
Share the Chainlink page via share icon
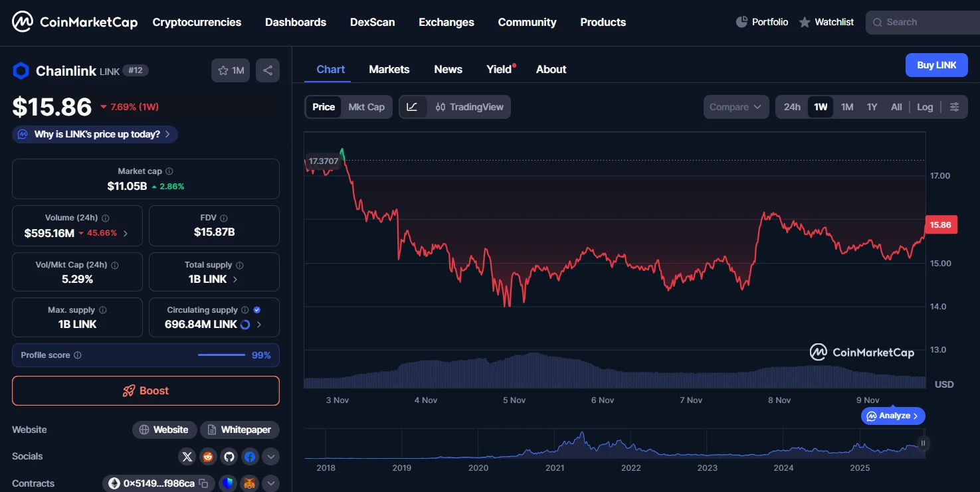click(268, 70)
